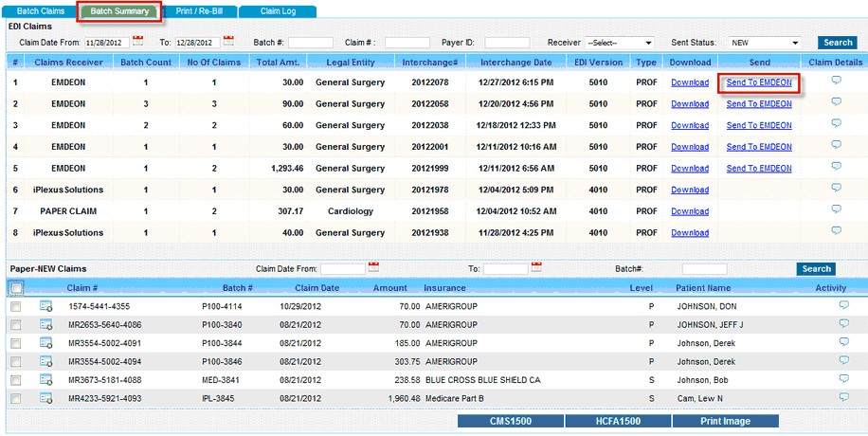Open claim view icon for MR4233-5921-4093
868x436 pixels.
pos(46,399)
